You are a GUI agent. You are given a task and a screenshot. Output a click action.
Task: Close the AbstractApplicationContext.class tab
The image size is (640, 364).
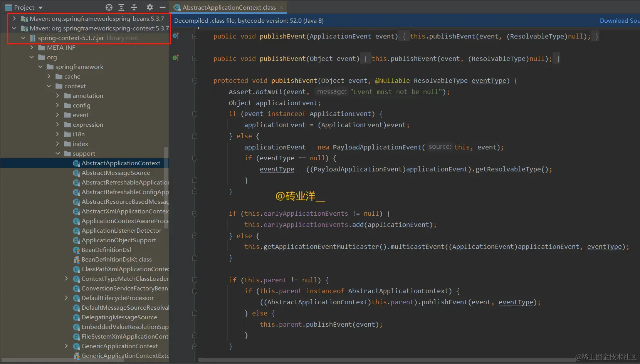[281, 7]
